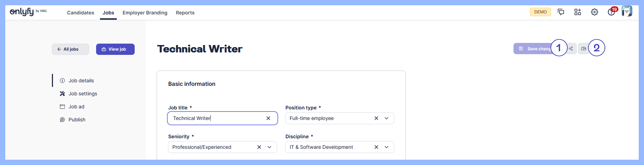The height and width of the screenshot is (165, 644).
Task: Click the user avatar in top bar
Action: pyautogui.click(x=627, y=11)
